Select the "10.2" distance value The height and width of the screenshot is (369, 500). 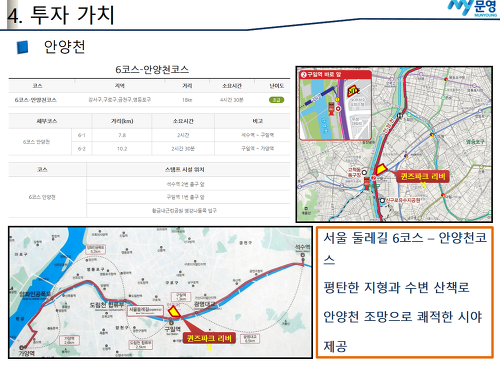tap(122, 149)
